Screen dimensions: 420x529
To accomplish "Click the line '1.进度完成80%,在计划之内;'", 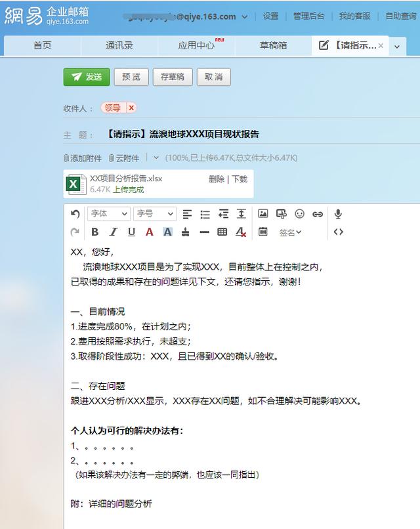I will 131,326.
